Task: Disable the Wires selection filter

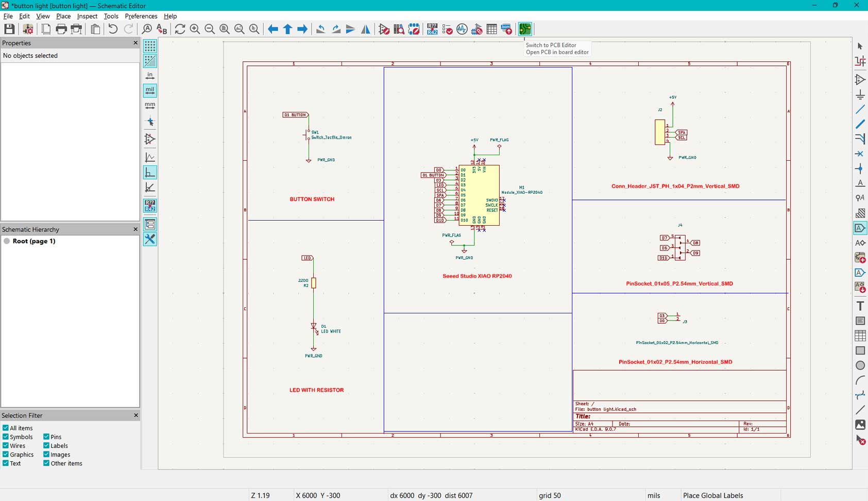Action: (6, 445)
